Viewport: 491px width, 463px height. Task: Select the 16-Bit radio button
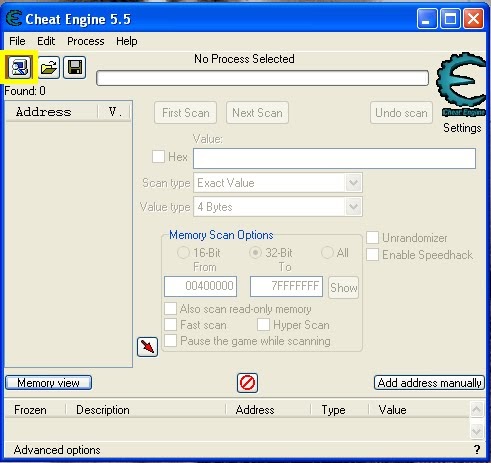pyautogui.click(x=183, y=253)
